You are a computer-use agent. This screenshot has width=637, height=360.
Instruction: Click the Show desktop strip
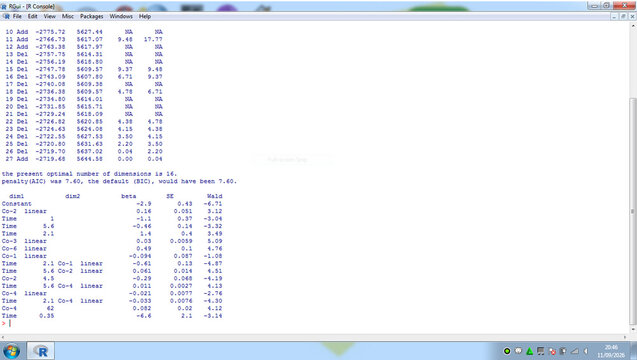pos(634,351)
